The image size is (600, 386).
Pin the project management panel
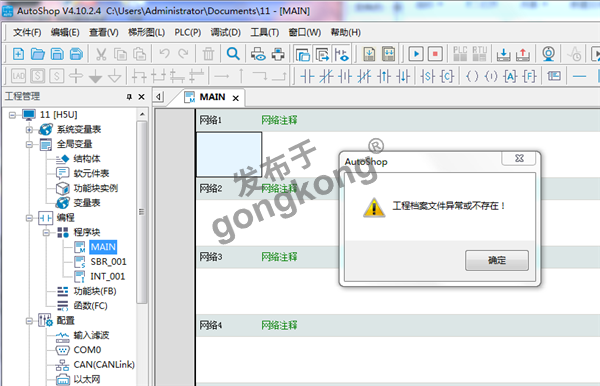click(x=129, y=97)
